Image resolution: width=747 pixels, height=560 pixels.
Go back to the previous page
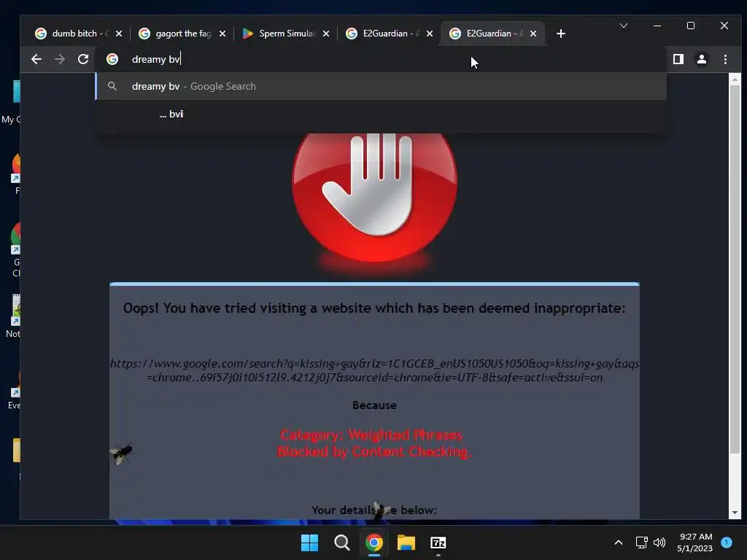point(36,59)
